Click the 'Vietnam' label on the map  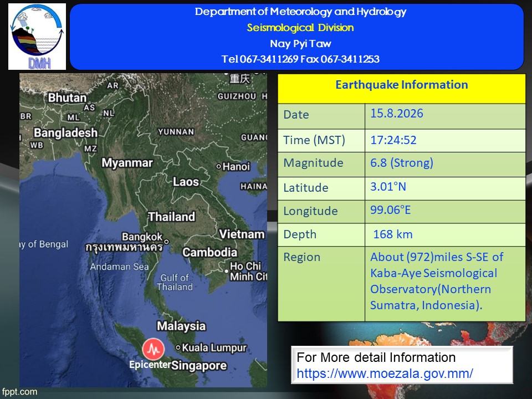coord(242,234)
